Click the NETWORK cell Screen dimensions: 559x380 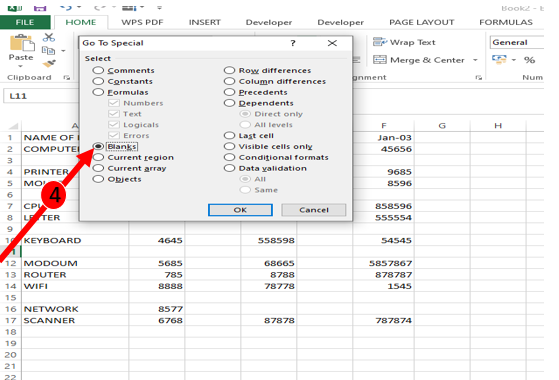(x=75, y=309)
